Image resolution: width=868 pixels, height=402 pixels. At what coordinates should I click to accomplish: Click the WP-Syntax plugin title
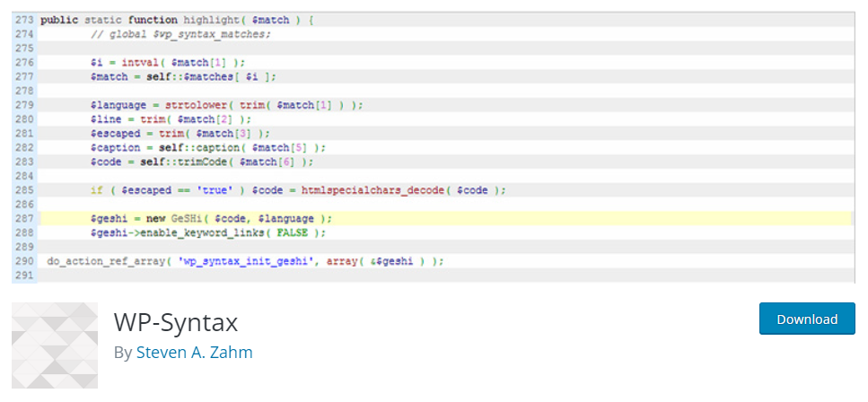[x=176, y=322]
